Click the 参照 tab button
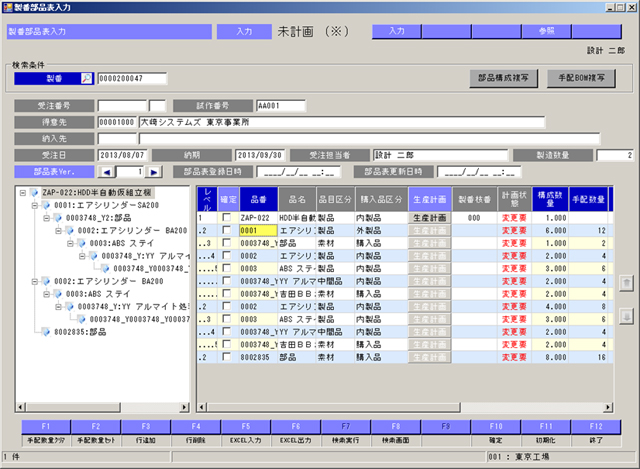 pos(547,31)
